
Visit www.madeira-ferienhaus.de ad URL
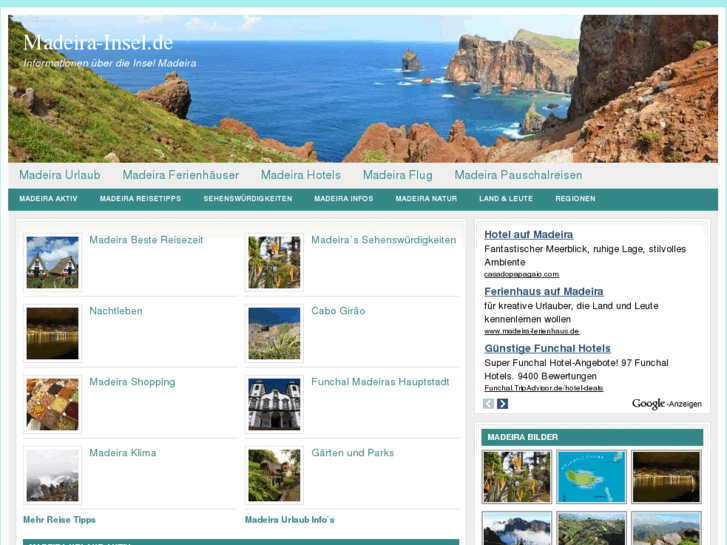click(x=532, y=331)
